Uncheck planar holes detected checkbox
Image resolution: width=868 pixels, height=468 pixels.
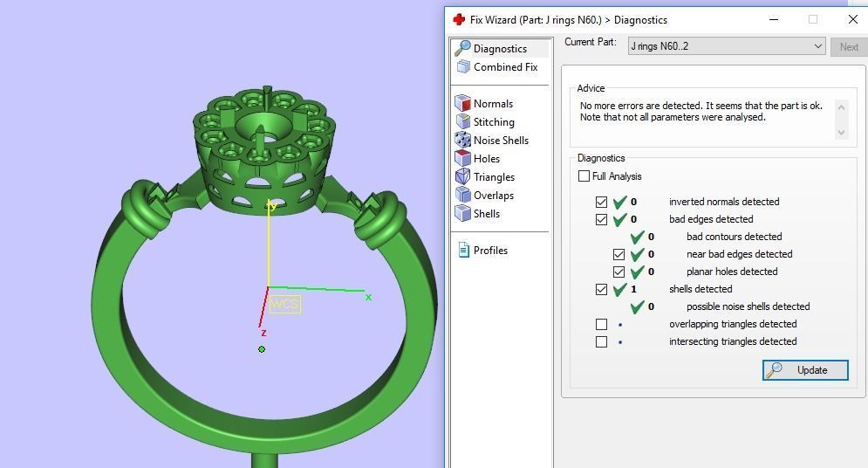pyautogui.click(x=619, y=272)
